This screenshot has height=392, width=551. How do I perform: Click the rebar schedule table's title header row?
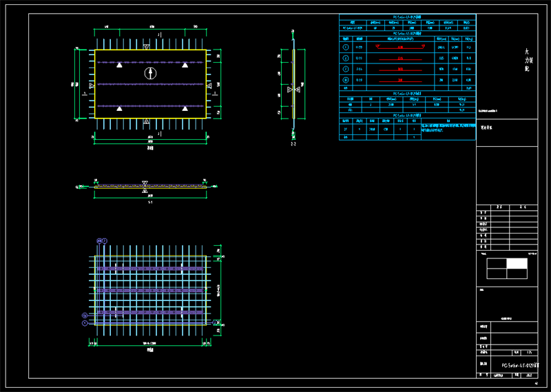point(407,33)
